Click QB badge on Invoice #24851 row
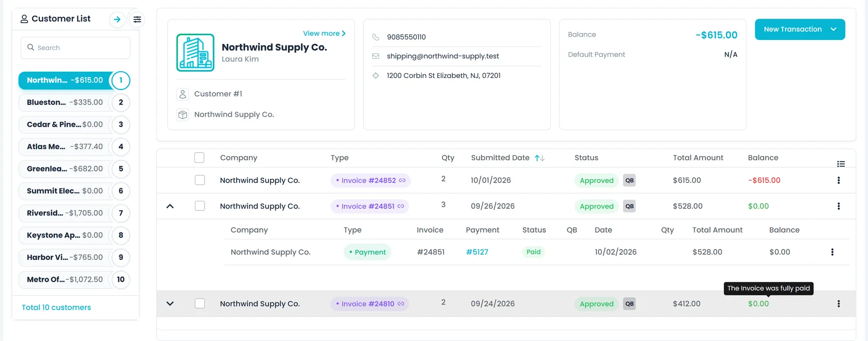 tap(629, 206)
